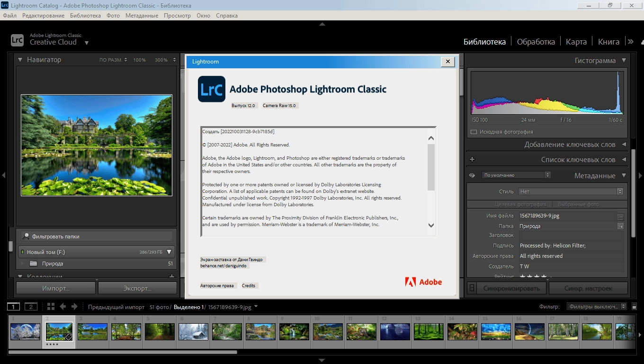Click the about dialog text scrollbar thumb
644x364 pixels.
coord(431,167)
